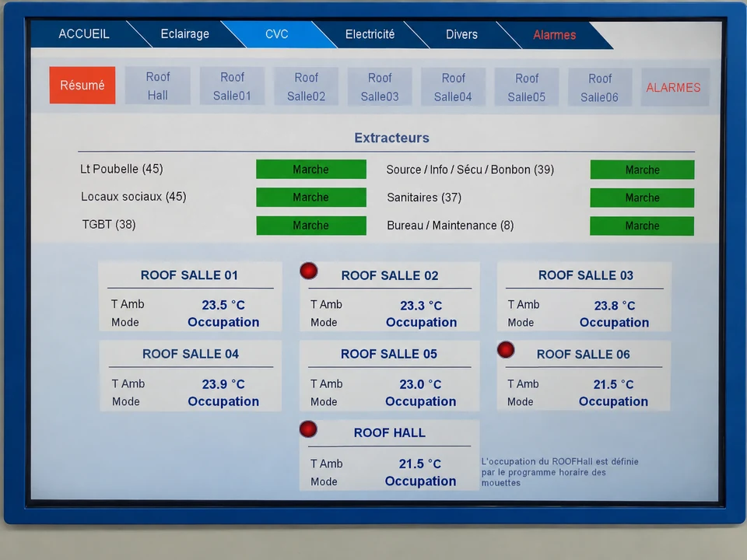Click the ROOF HALL card title
This screenshot has width=747, height=560.
[390, 432]
